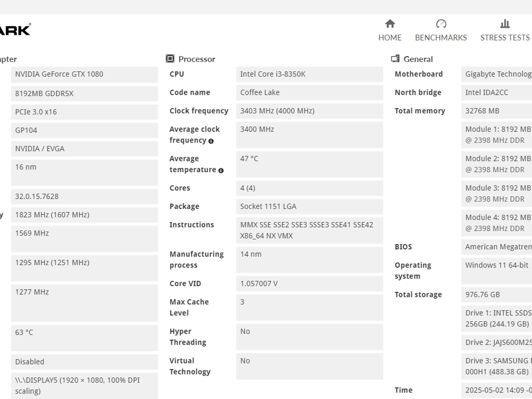Select the NVIDIA GeForce GTX 1080 field

pyautogui.click(x=84, y=75)
